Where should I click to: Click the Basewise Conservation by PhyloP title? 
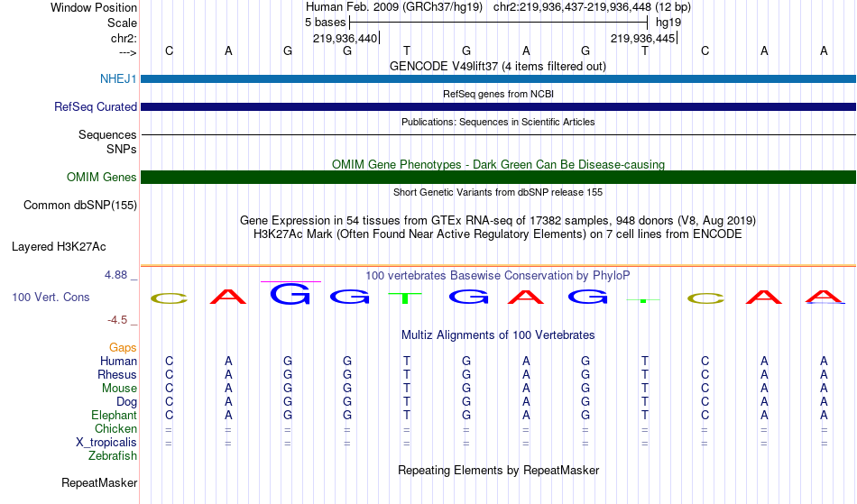pyautogui.click(x=498, y=276)
